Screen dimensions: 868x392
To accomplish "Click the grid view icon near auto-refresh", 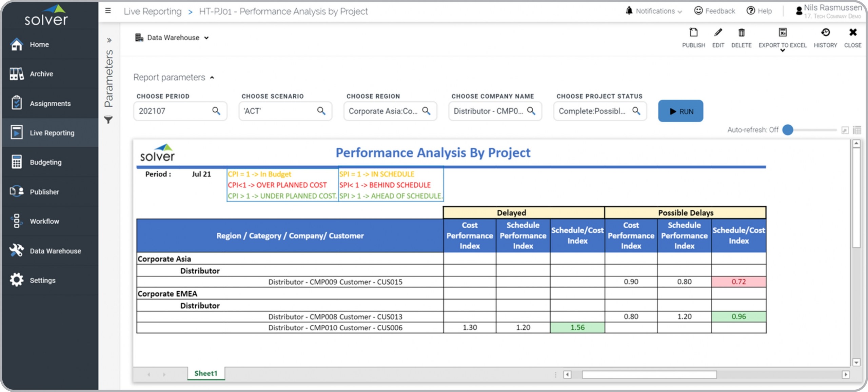I will coord(857,130).
